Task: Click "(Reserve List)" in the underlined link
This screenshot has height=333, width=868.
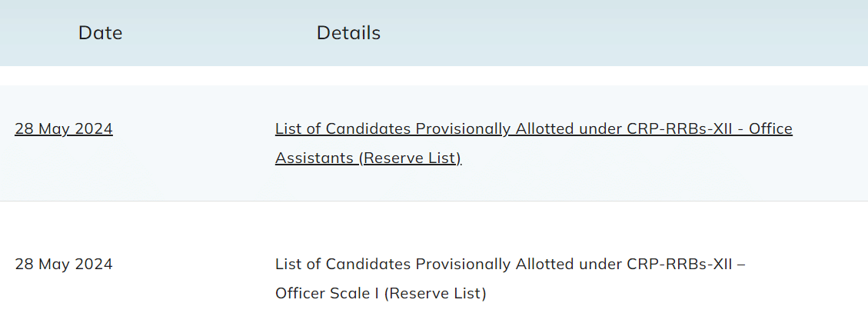Action: click(x=410, y=158)
